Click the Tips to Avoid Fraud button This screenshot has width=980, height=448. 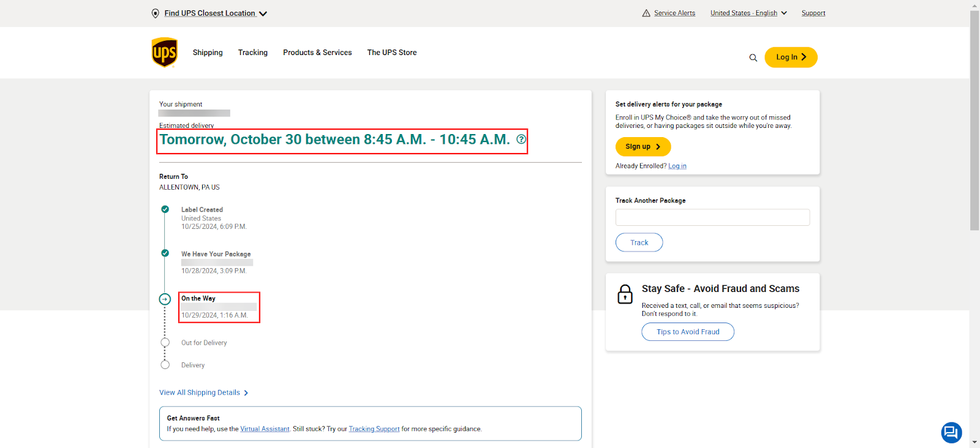pyautogui.click(x=687, y=332)
